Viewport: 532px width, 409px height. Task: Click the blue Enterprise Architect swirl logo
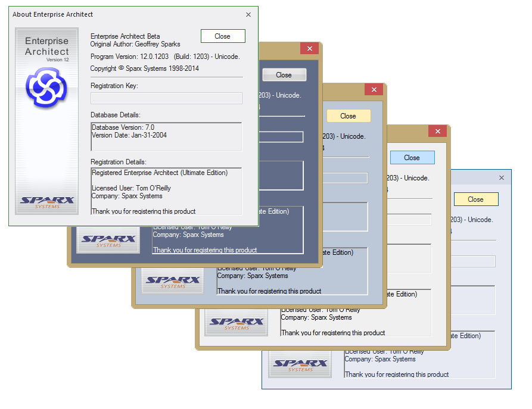(x=46, y=87)
